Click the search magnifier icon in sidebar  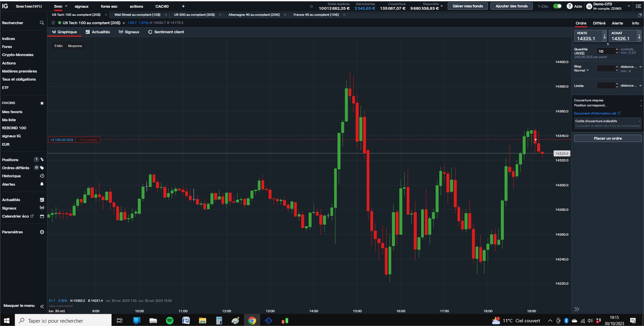pyautogui.click(x=42, y=23)
